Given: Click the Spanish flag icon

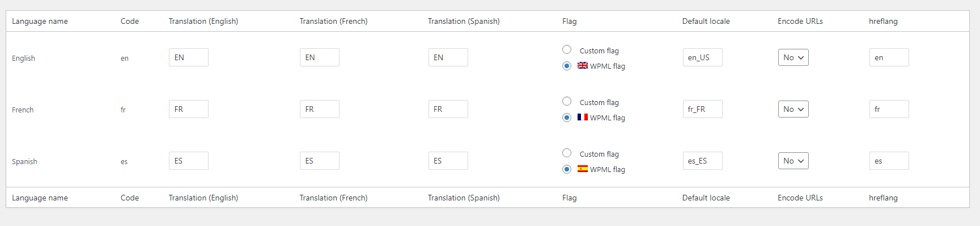Looking at the screenshot, I should coord(583,169).
